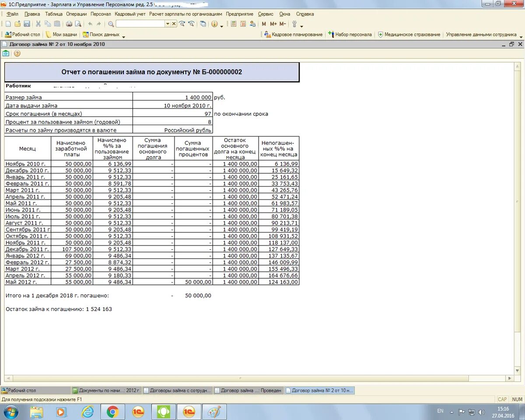525x420 pixels.
Task: Open the Справка menu
Action: (304, 14)
